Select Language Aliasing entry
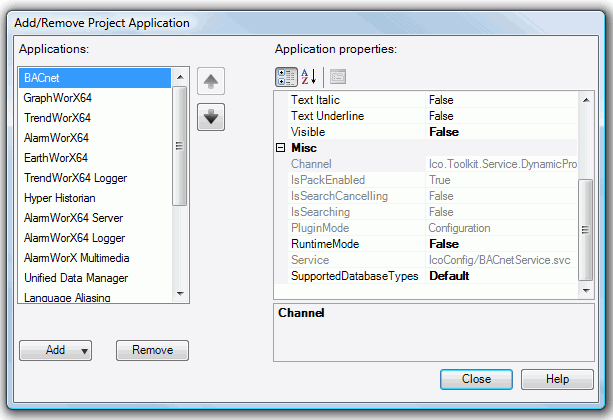This screenshot has width=613, height=420. (95, 297)
